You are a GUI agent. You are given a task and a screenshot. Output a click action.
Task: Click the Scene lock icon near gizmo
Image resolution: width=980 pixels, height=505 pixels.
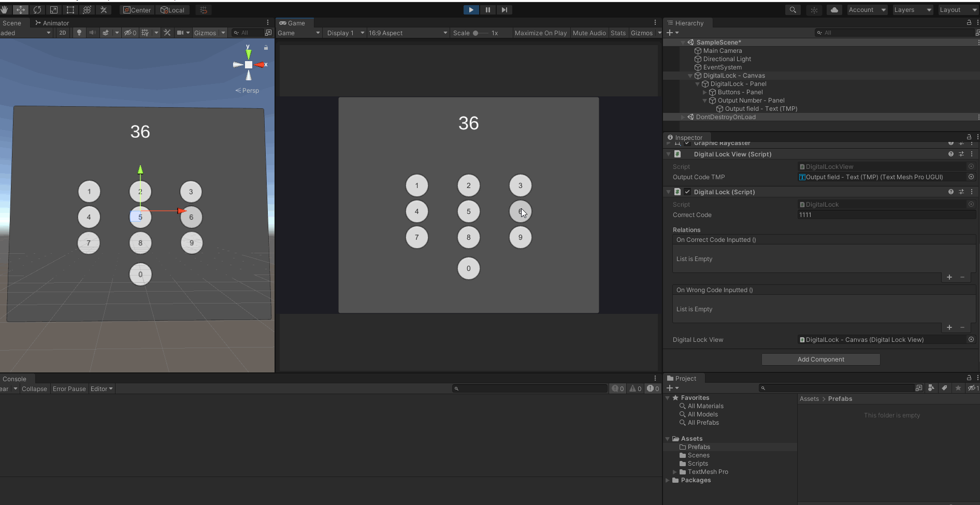[266, 48]
